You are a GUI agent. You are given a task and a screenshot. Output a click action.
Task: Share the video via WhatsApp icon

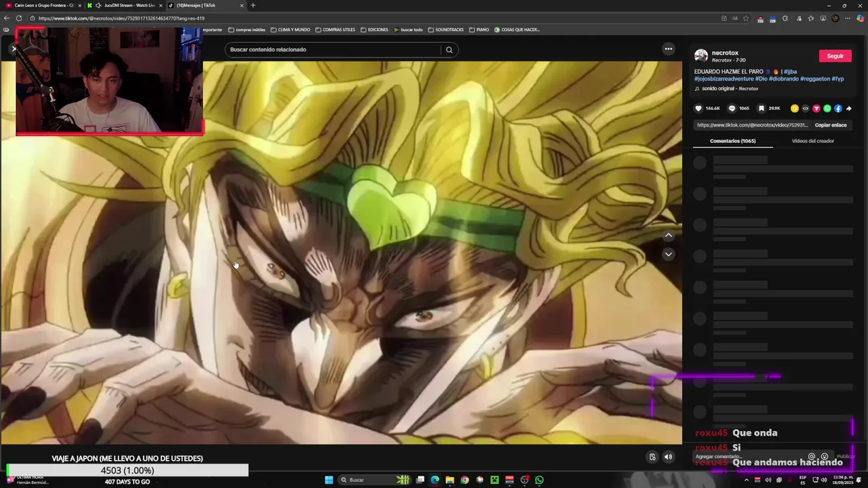(x=827, y=108)
